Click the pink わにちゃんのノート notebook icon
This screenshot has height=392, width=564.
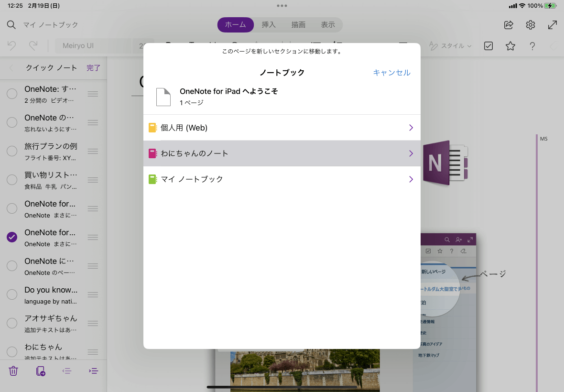pos(152,153)
